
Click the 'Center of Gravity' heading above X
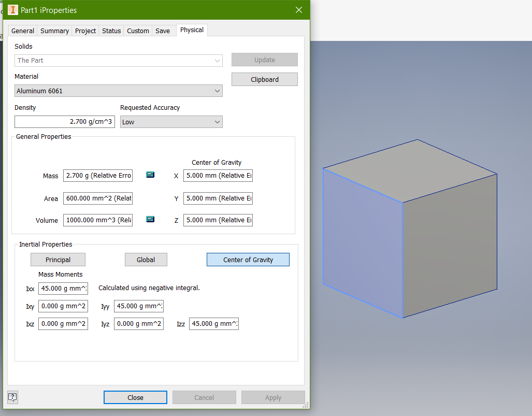[x=217, y=163]
